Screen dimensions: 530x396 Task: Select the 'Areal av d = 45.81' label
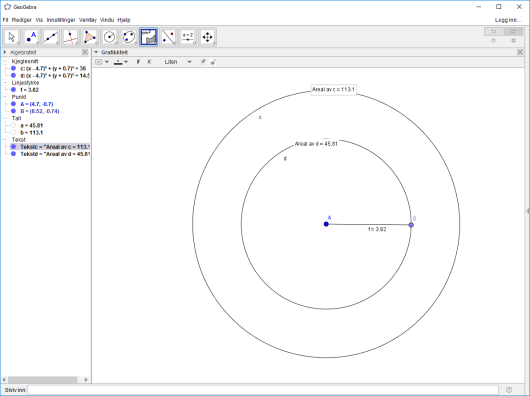316,144
